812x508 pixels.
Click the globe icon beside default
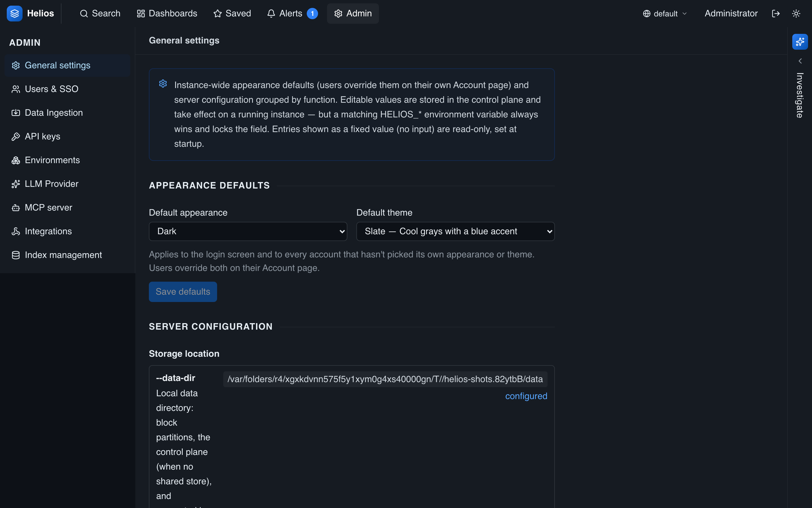coord(646,14)
